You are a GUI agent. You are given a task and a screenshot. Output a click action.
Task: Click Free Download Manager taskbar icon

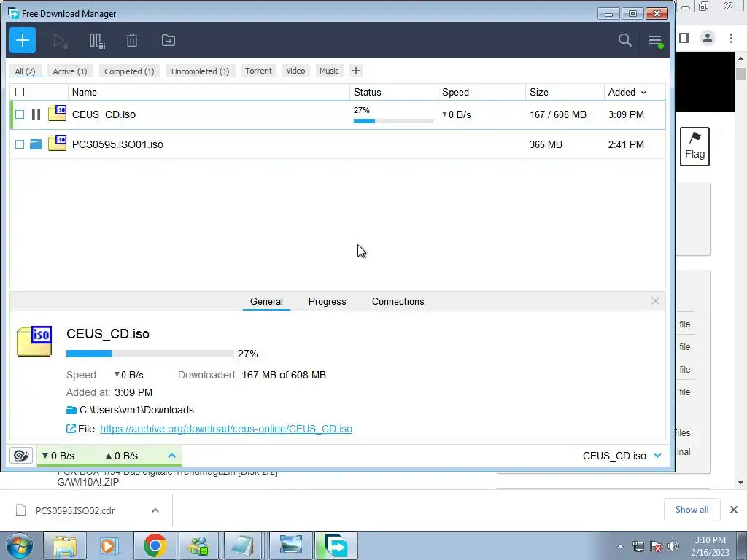pos(336,545)
